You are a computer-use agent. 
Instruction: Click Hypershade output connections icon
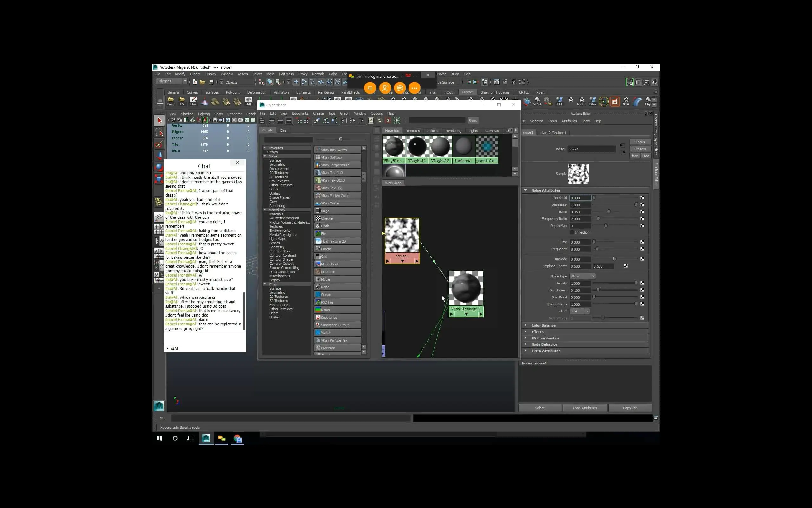(361, 121)
